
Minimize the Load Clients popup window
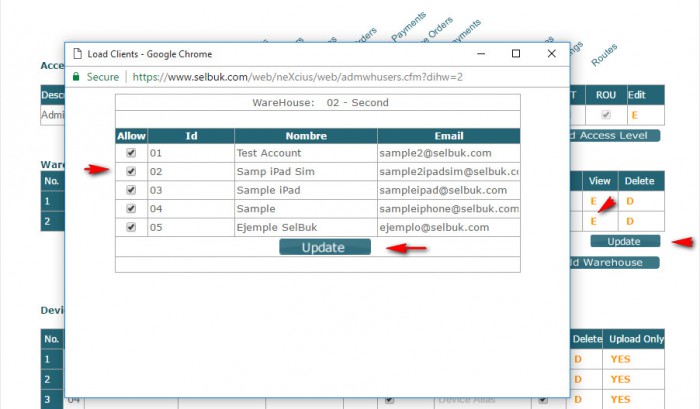[x=481, y=53]
